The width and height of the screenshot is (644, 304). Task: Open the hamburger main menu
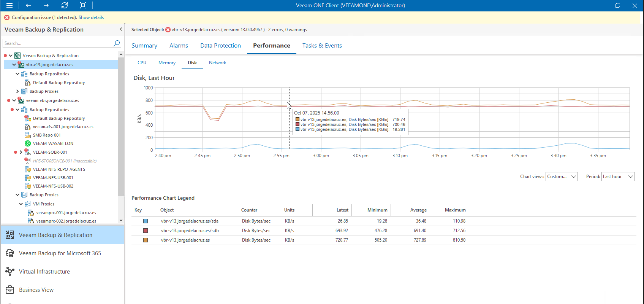(x=9, y=5)
